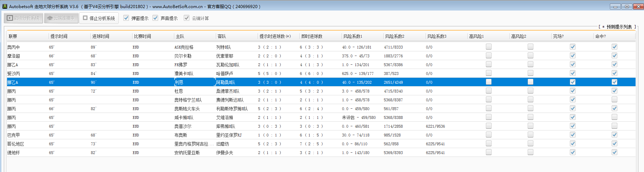Check 高风险2 box in 布奥斯 row
The width and height of the screenshot is (644, 172).
pyautogui.click(x=530, y=135)
